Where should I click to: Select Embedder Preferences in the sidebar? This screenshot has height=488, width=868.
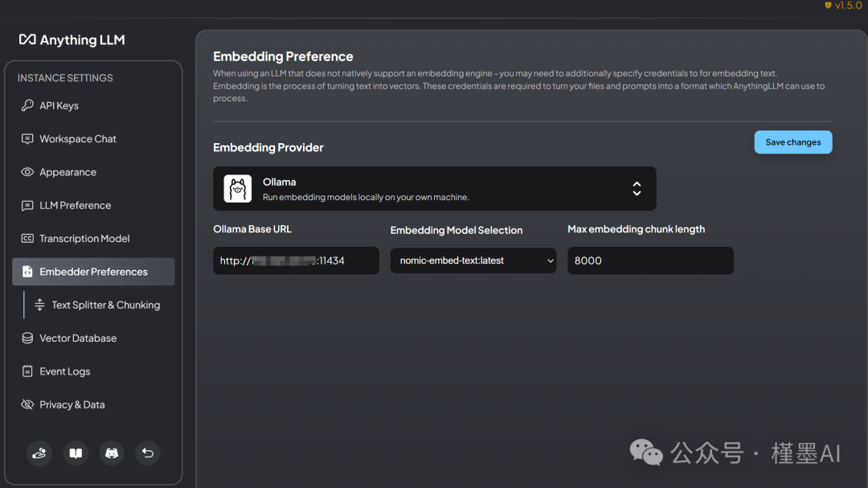93,272
